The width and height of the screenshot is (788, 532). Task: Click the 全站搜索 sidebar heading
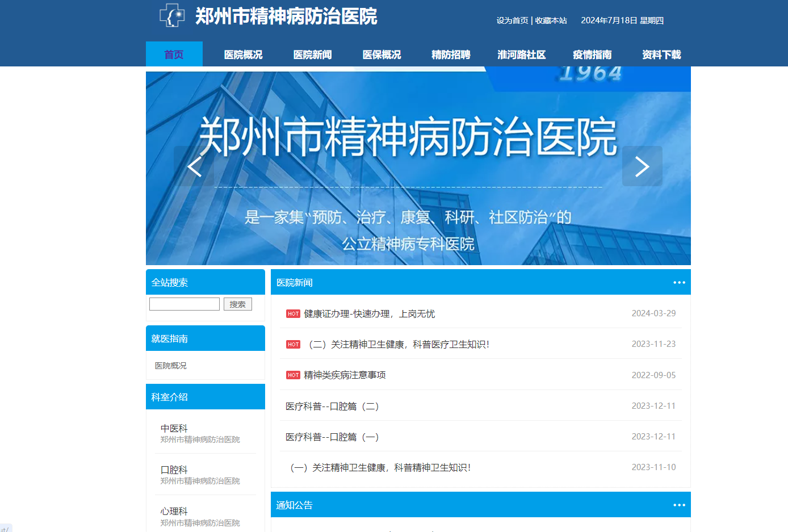click(x=170, y=282)
